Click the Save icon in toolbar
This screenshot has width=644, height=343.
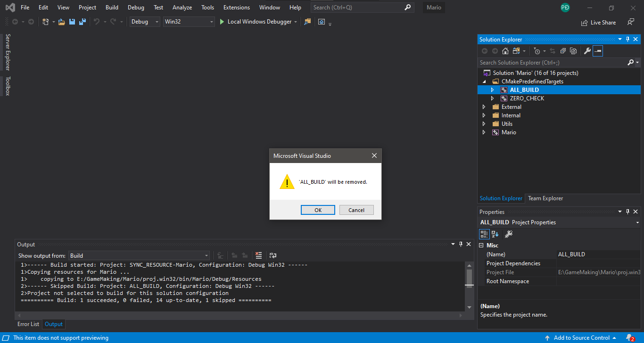coord(72,22)
